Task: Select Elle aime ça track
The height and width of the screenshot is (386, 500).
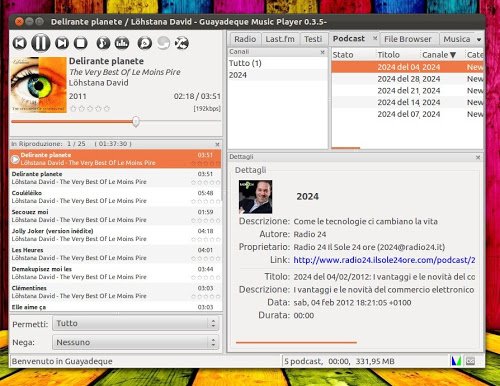Action: pyautogui.click(x=115, y=307)
